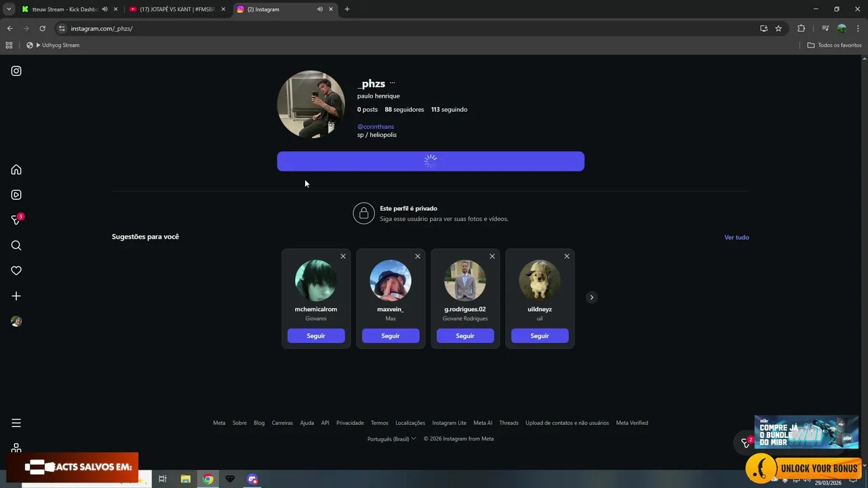Open site information icon in address bar
The image size is (868, 488).
point(62,28)
